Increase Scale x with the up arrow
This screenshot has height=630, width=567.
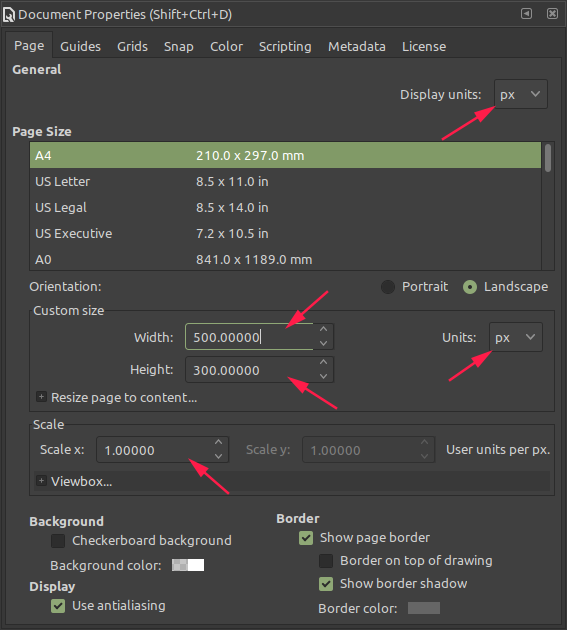point(219,442)
